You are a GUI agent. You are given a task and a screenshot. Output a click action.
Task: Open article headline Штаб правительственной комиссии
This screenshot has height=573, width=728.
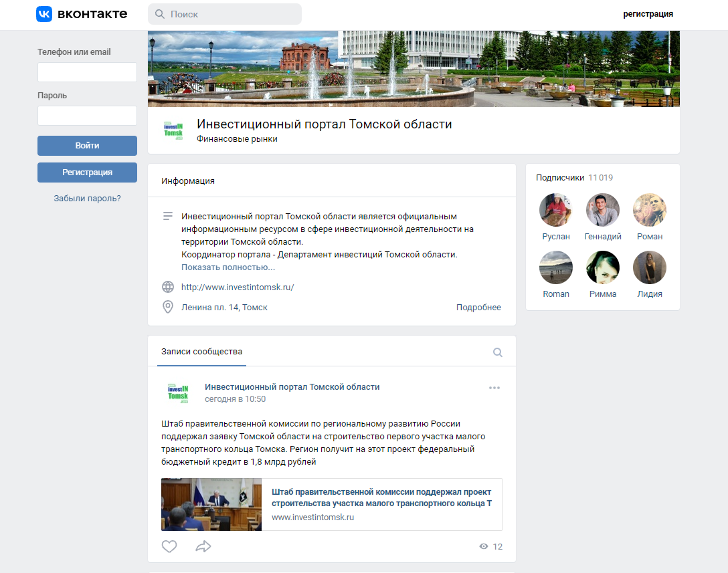click(381, 497)
